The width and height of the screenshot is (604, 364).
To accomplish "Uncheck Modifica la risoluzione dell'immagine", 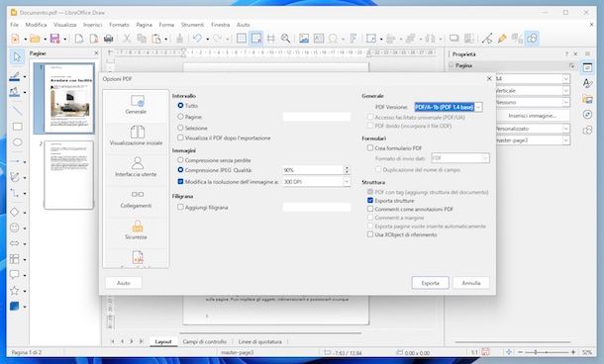I will click(180, 181).
